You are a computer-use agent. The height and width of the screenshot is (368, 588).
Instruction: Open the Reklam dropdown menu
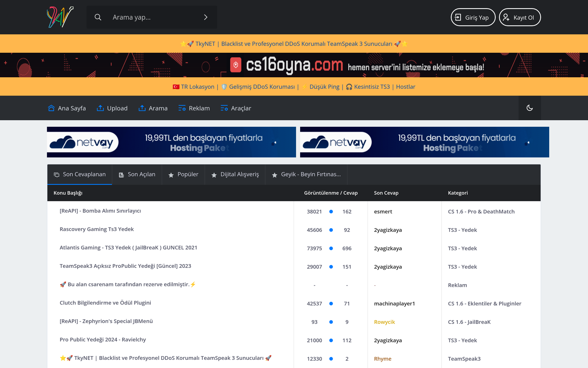point(194,108)
